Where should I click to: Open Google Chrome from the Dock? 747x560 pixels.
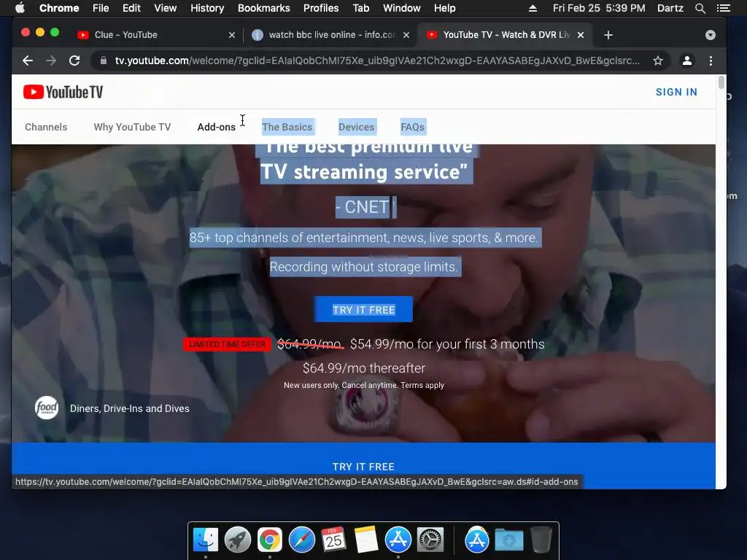tap(270, 540)
